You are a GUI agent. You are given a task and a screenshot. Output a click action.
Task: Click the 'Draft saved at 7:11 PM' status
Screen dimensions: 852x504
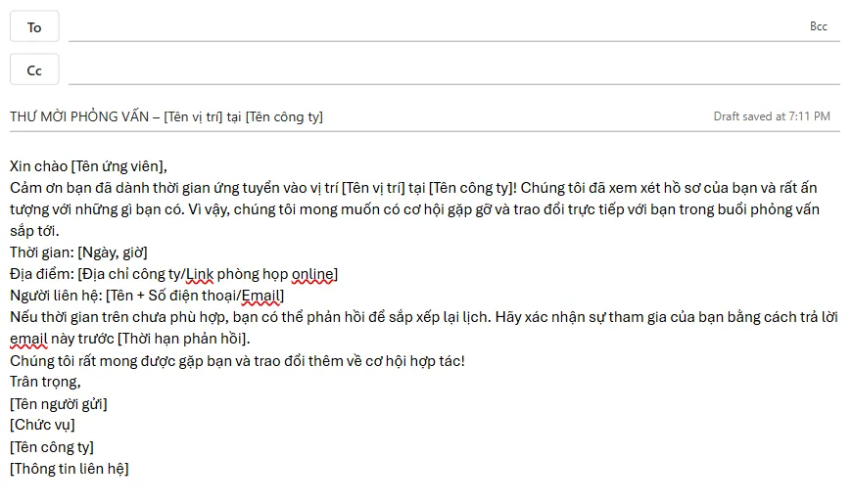coord(772,116)
